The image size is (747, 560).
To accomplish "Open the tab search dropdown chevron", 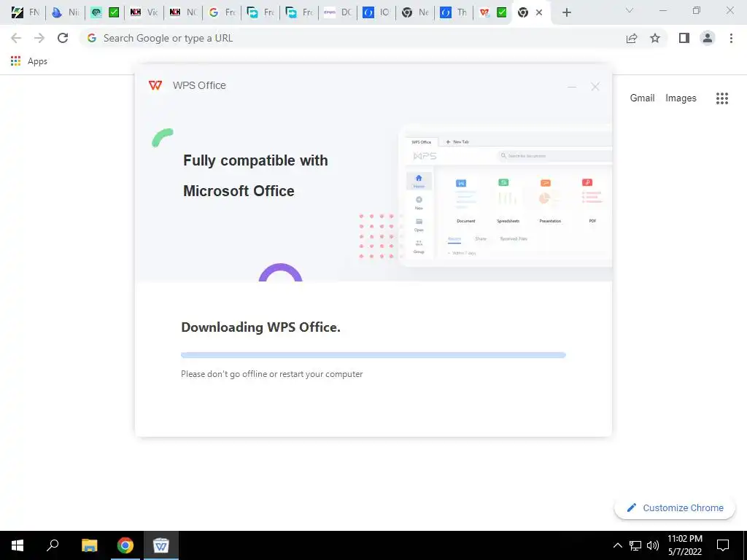I will point(630,10).
